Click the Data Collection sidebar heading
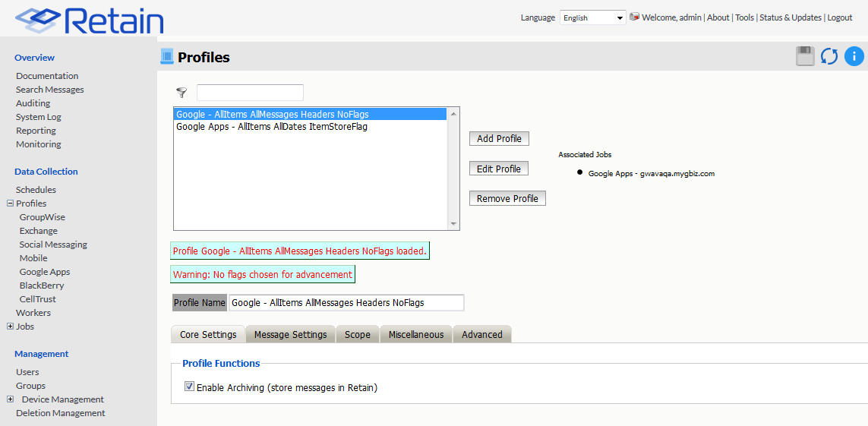This screenshot has width=868, height=426. [x=46, y=172]
